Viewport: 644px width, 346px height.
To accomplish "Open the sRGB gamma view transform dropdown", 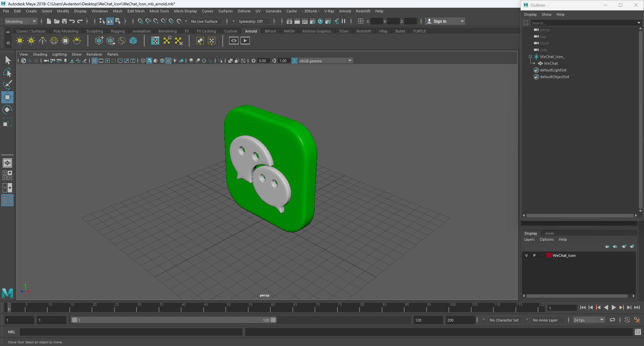I will pos(325,61).
